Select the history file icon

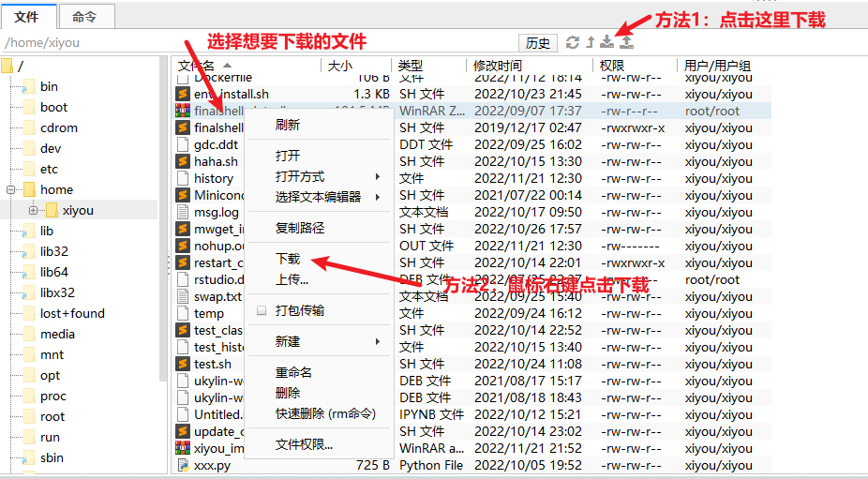183,178
